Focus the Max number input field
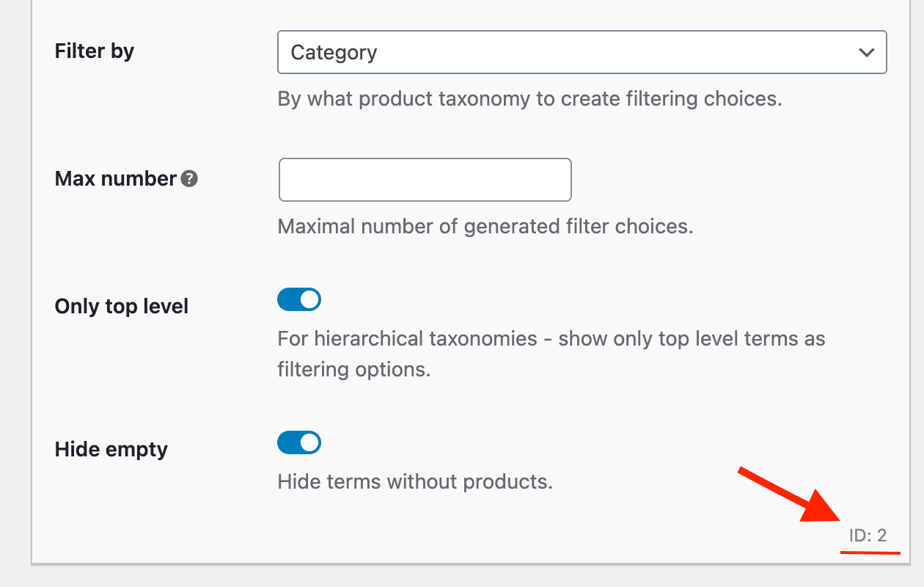The height and width of the screenshot is (587, 924). click(425, 180)
